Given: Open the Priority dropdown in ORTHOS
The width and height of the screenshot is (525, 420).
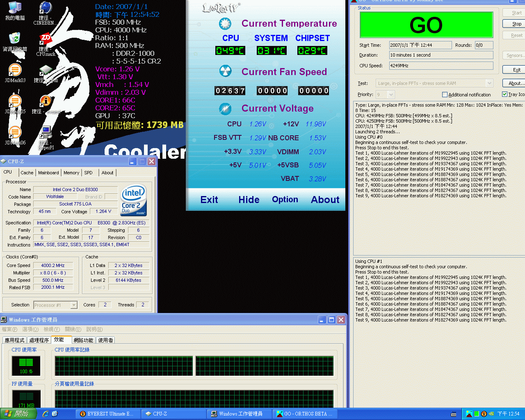Looking at the screenshot, I should (x=391, y=95).
